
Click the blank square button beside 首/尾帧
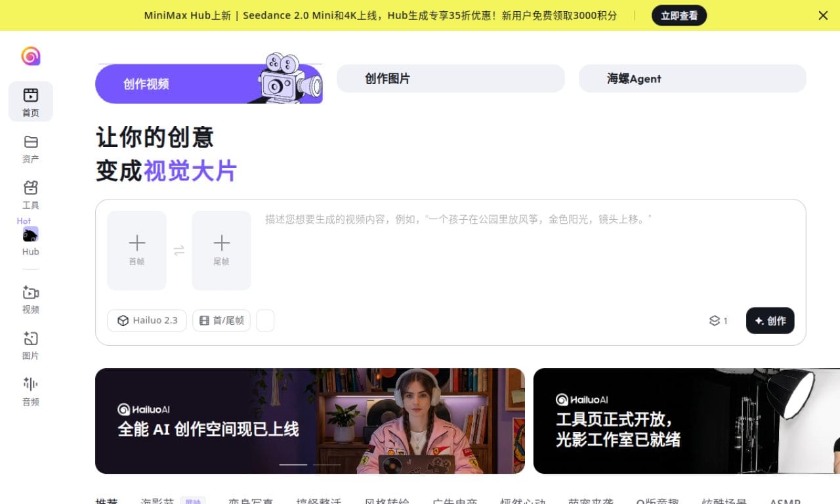coord(265,320)
